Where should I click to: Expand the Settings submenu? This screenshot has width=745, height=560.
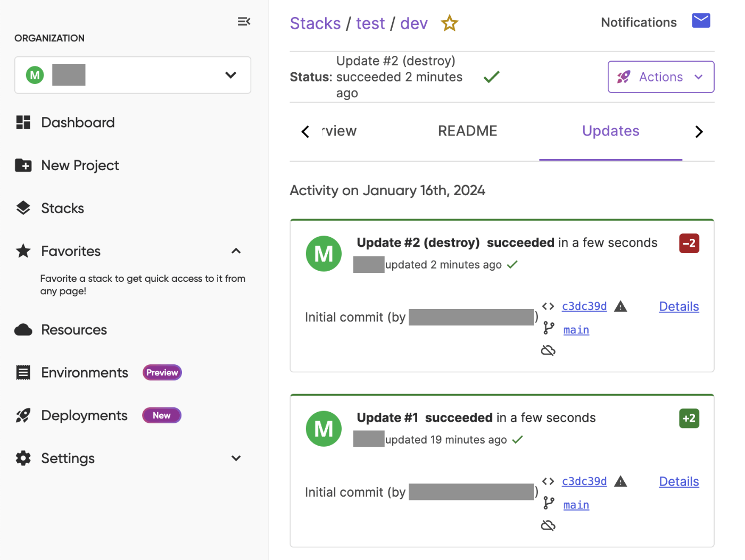[236, 458]
